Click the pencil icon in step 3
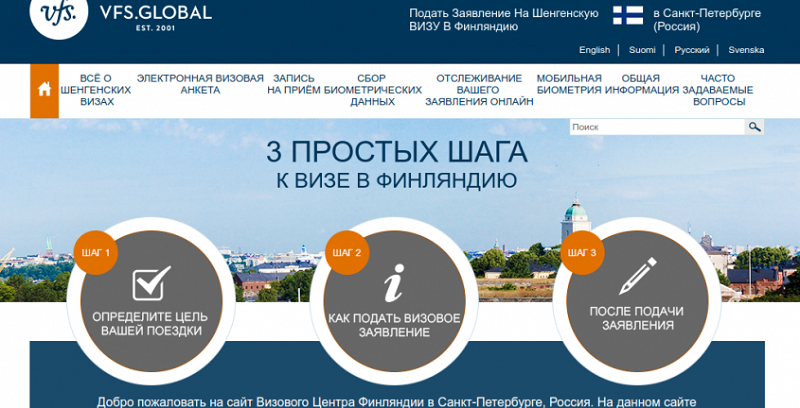Screen dimensions: 800x408 (x=638, y=275)
